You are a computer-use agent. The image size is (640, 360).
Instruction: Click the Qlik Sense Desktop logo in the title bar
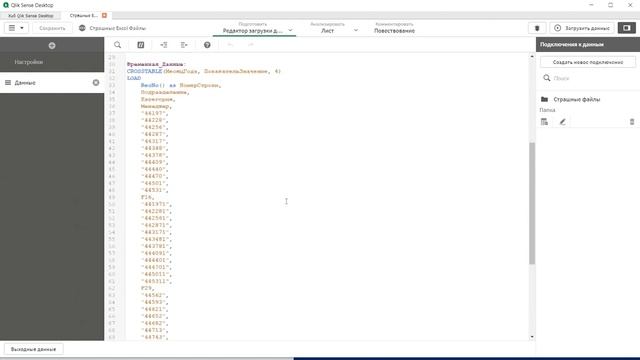[x=6, y=5]
